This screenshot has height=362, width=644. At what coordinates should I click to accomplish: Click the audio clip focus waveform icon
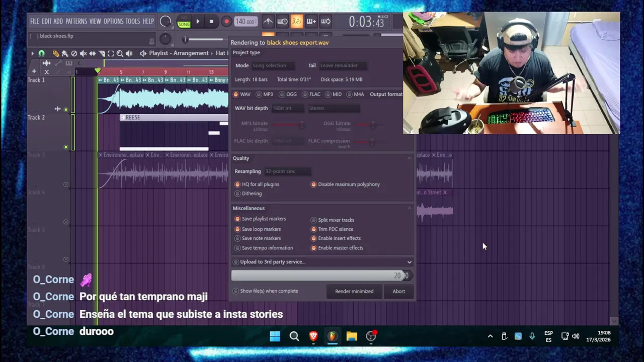(46, 63)
